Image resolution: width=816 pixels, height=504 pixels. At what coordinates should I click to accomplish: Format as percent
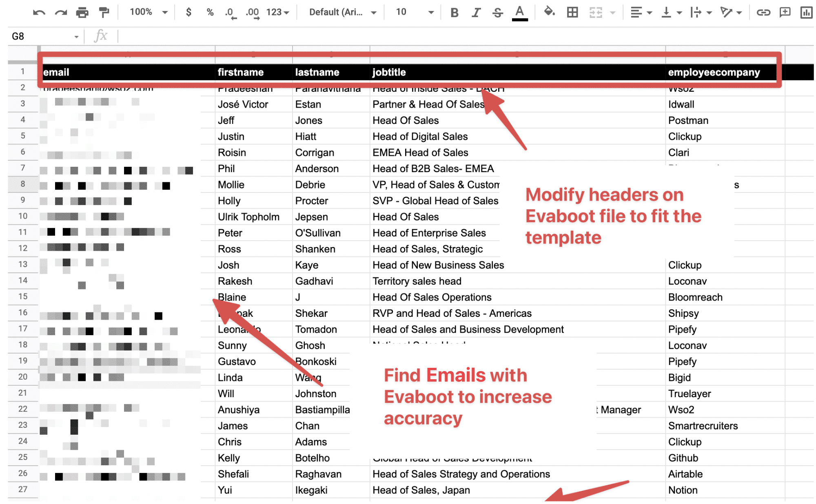point(210,12)
